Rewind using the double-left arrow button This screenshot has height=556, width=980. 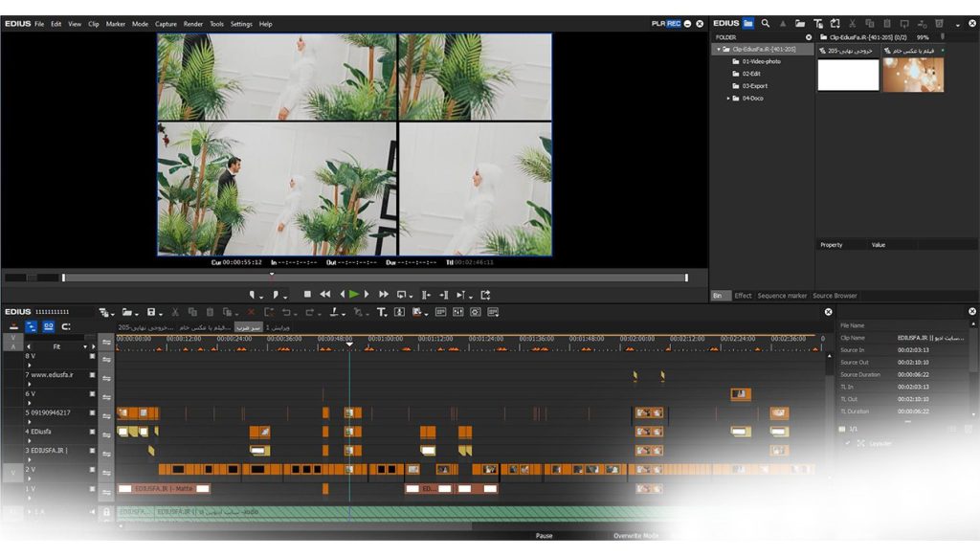325,294
